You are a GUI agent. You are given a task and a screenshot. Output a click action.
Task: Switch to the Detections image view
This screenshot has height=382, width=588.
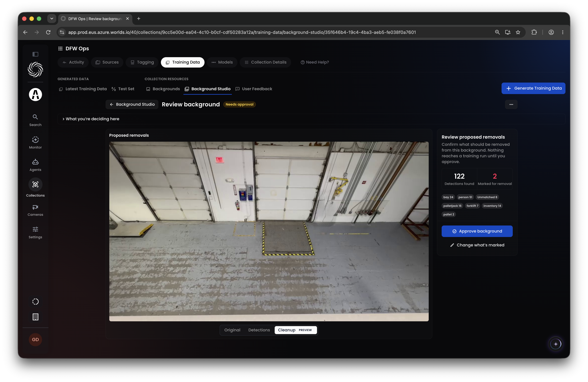tap(259, 330)
